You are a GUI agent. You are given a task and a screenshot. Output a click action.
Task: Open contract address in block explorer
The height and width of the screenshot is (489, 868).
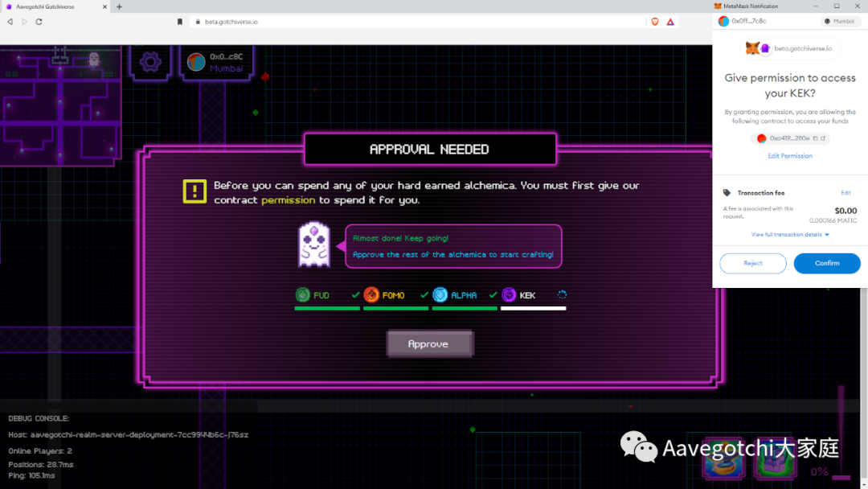point(823,138)
